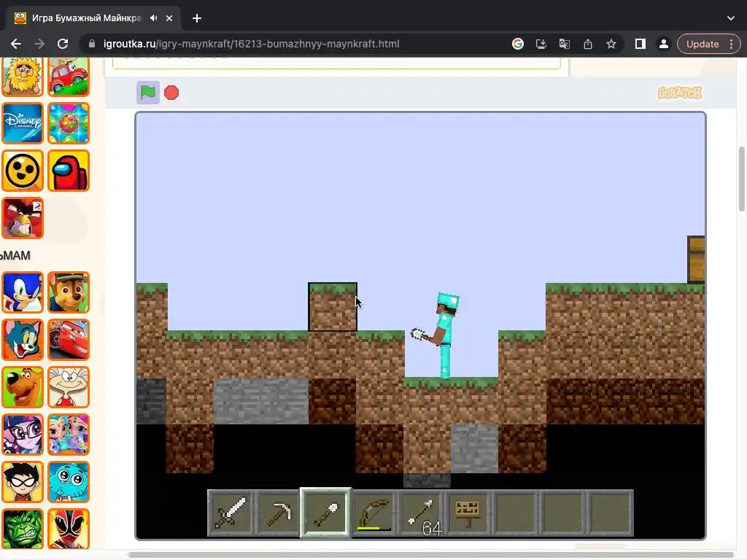Image resolution: width=747 pixels, height=560 pixels.
Task: Select the pickaxe in the hotbar
Action: [278, 513]
